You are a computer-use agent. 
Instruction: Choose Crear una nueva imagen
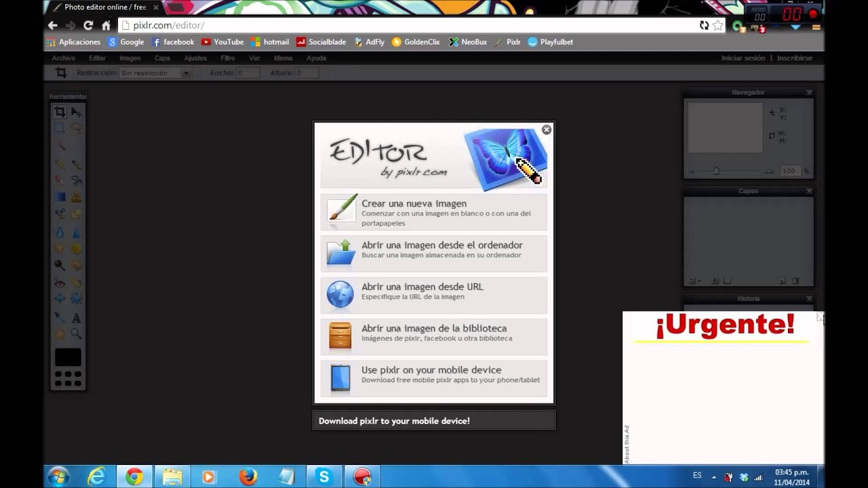434,211
